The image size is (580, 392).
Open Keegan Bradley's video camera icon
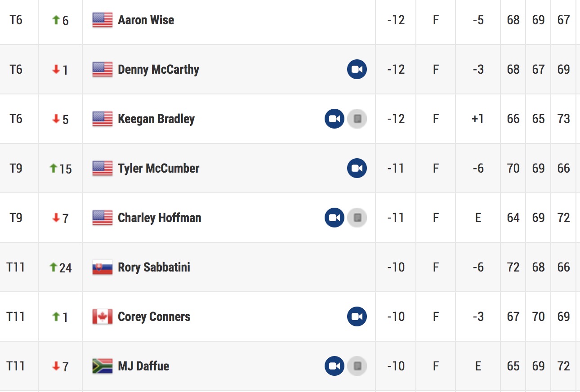(335, 119)
